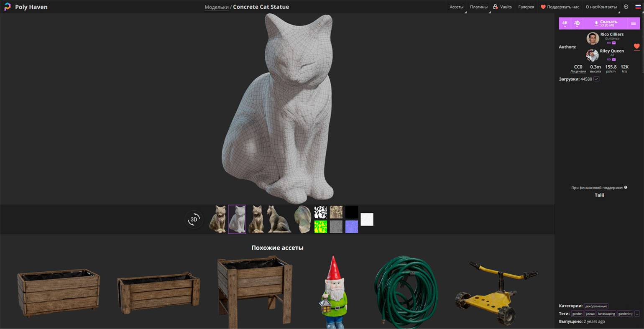Viewport: 644px width, 329px height.
Task: Select the green-yellow texture map thumbnail
Action: point(320,227)
